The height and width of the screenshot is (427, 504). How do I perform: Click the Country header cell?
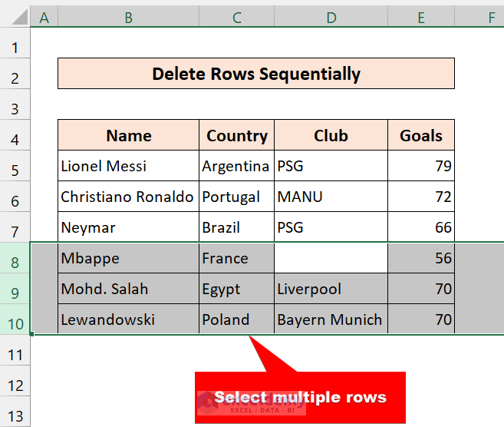pyautogui.click(x=236, y=136)
